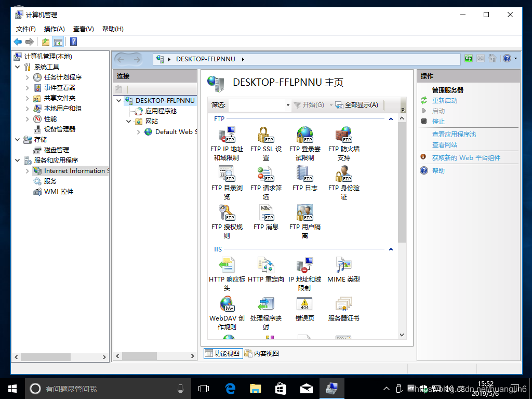Open the IIS help dropdown icon
Viewport: 532px width, 399px height.
coord(510,58)
